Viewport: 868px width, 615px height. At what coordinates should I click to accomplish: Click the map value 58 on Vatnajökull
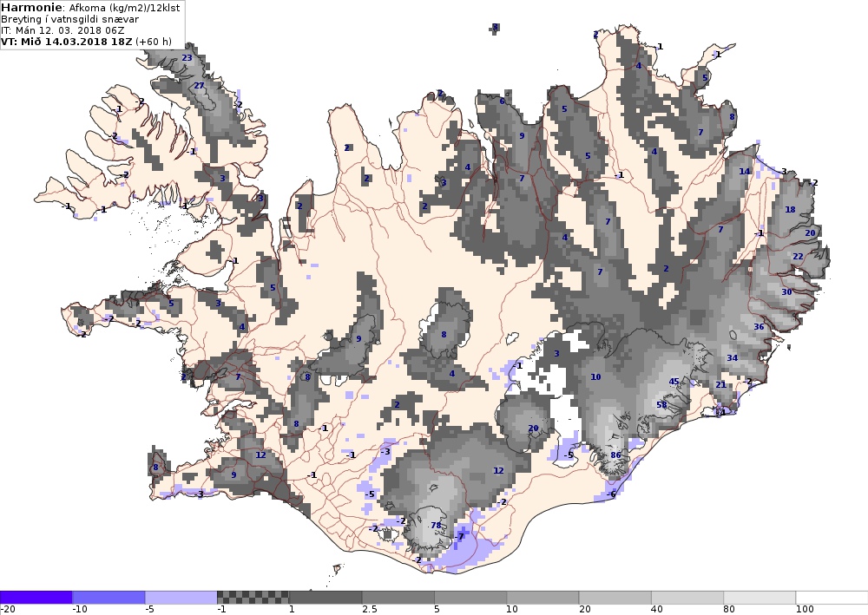[x=661, y=405]
